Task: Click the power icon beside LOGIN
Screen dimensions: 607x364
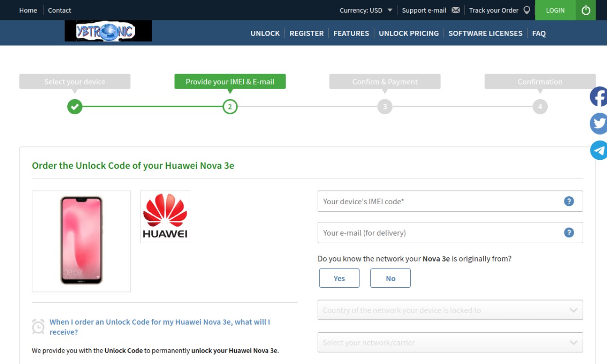Action: [586, 10]
